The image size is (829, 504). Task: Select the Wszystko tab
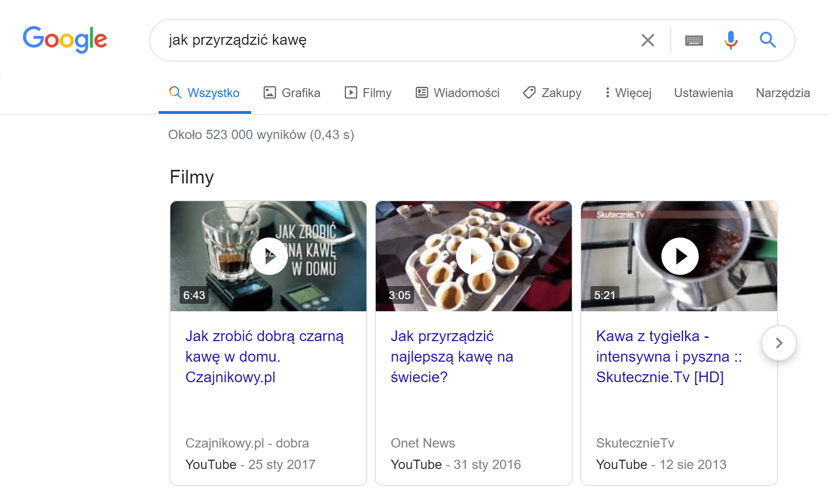205,93
